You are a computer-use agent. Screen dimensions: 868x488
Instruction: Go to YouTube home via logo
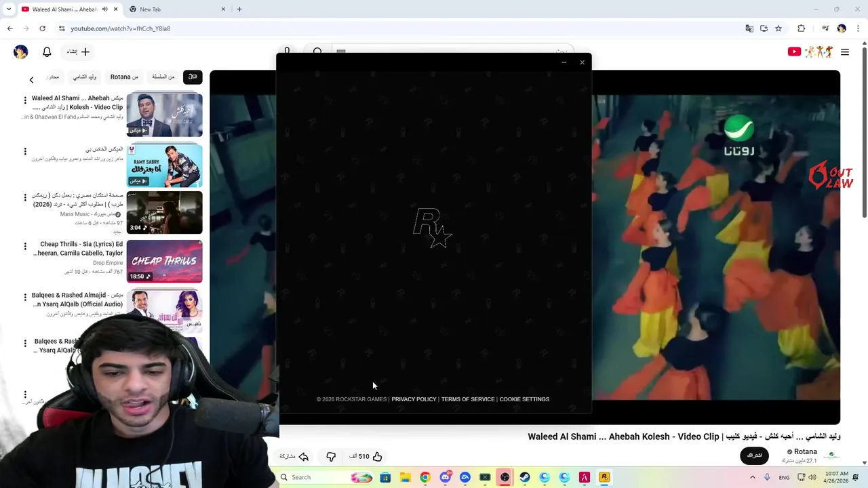click(810, 52)
